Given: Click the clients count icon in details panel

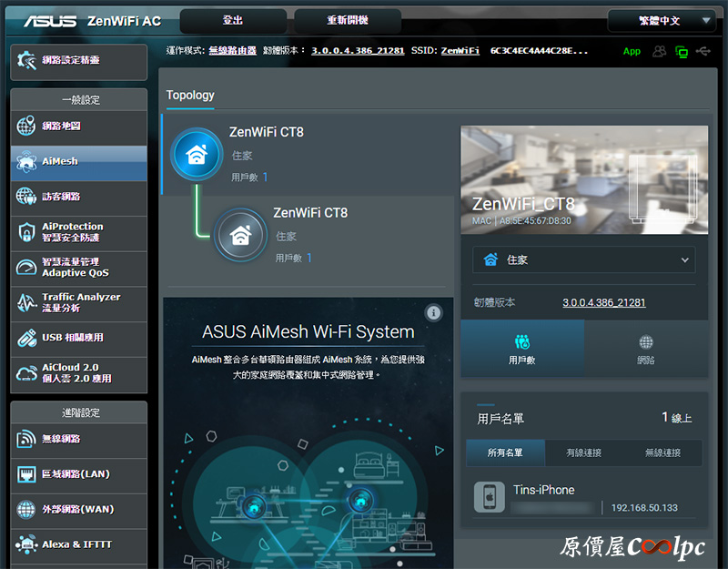Looking at the screenshot, I should pos(521,342).
